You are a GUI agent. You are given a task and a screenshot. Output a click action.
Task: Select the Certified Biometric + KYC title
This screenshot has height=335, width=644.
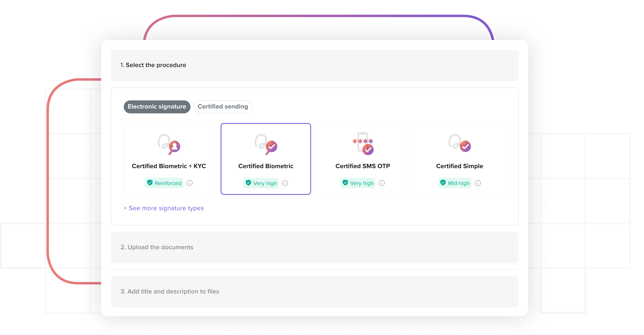tap(169, 166)
